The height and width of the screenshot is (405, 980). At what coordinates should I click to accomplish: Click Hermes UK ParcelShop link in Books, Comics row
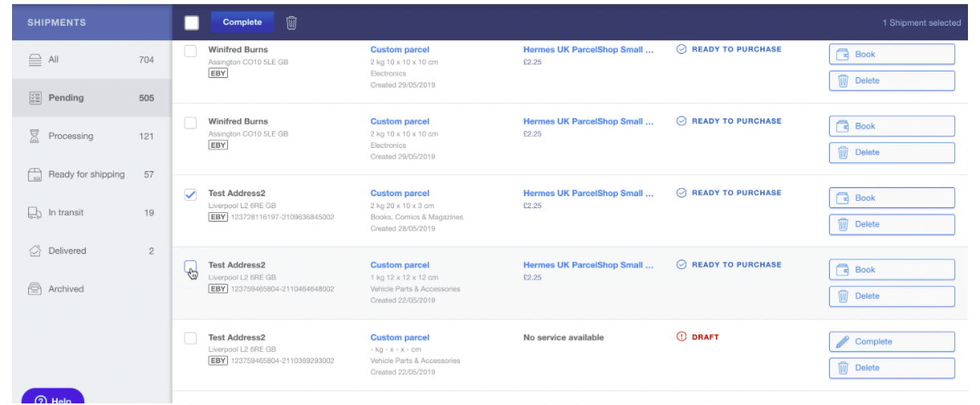588,193
